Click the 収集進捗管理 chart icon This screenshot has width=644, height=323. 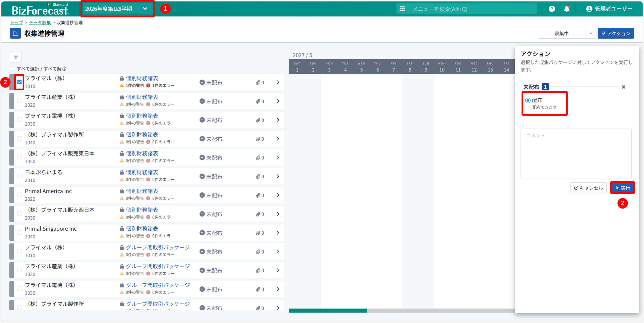click(15, 33)
